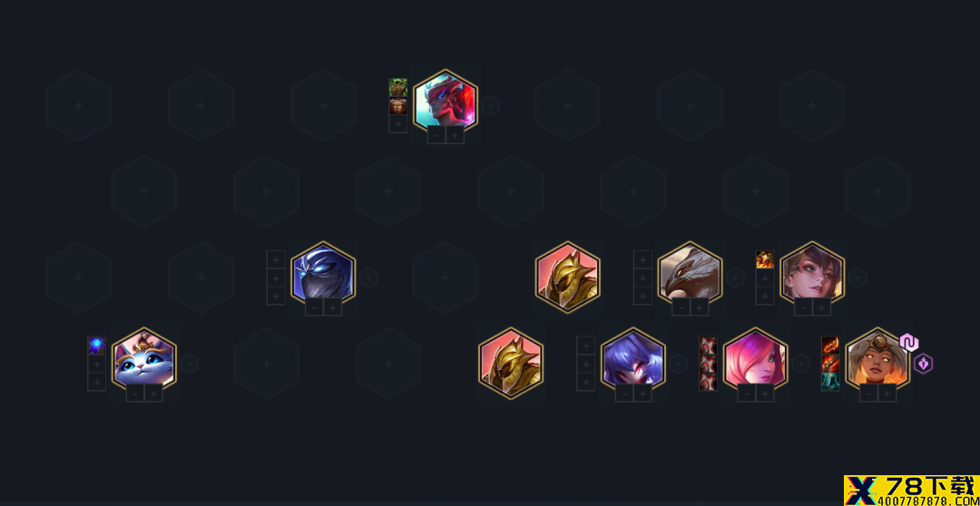
Task: Open the 78下载 watermark link
Action: tap(912, 491)
